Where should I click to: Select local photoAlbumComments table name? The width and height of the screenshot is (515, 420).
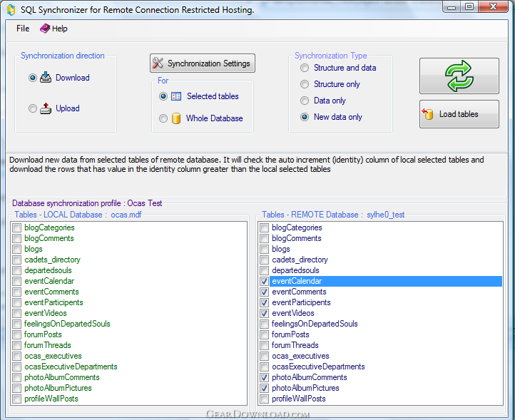(62, 377)
